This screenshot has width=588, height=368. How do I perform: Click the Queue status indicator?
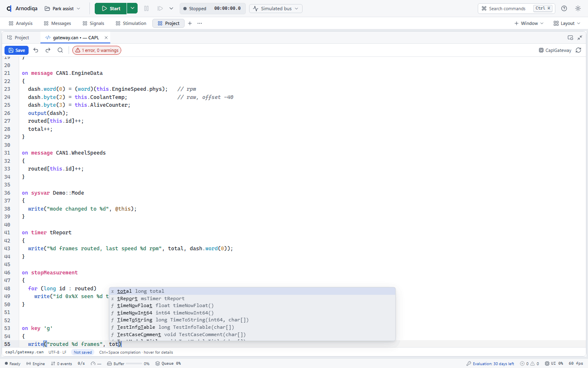point(168,364)
